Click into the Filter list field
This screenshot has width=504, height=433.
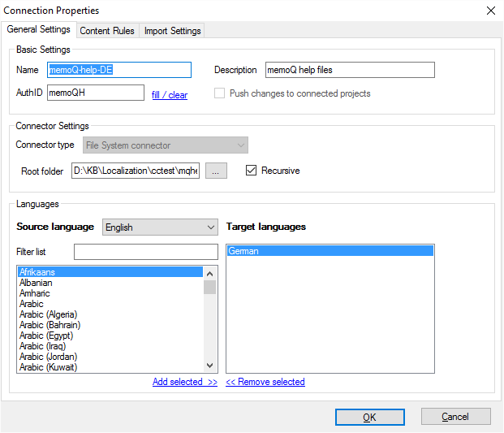[x=145, y=252]
